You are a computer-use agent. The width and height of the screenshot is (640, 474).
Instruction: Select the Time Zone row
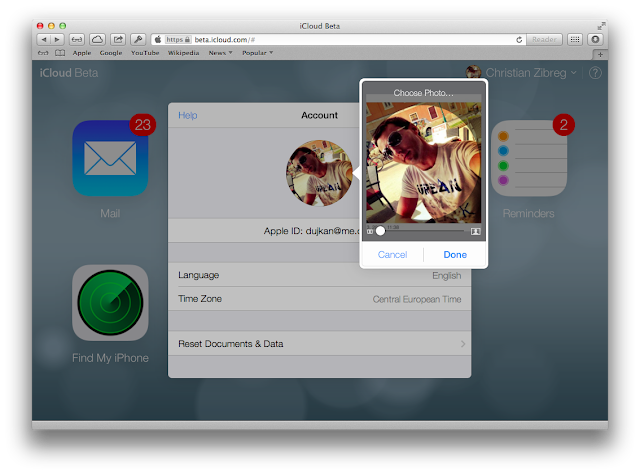pyautogui.click(x=319, y=299)
